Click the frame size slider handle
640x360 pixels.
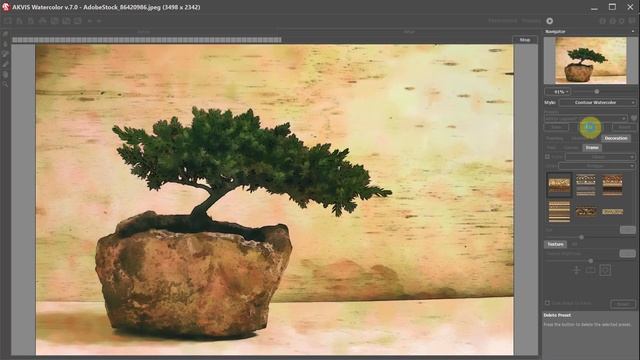(581, 237)
